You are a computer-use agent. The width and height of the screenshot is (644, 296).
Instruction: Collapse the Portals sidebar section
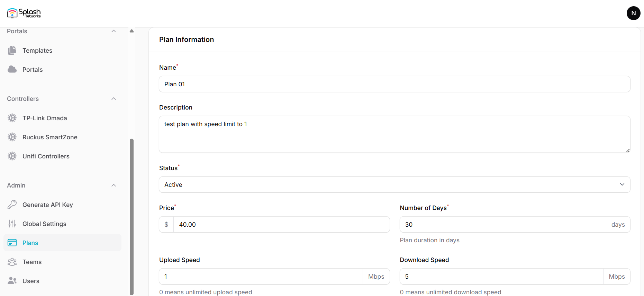[114, 31]
